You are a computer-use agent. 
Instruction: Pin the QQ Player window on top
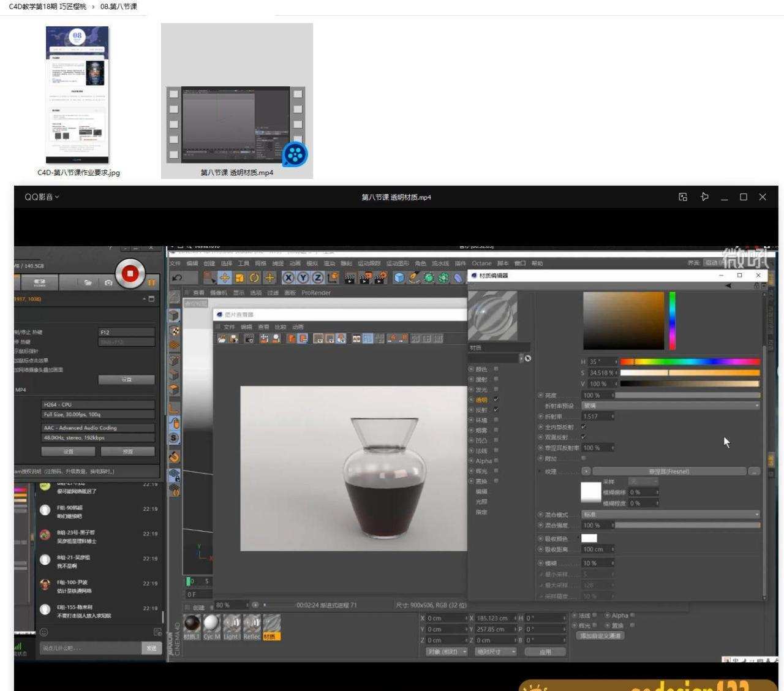click(x=705, y=197)
